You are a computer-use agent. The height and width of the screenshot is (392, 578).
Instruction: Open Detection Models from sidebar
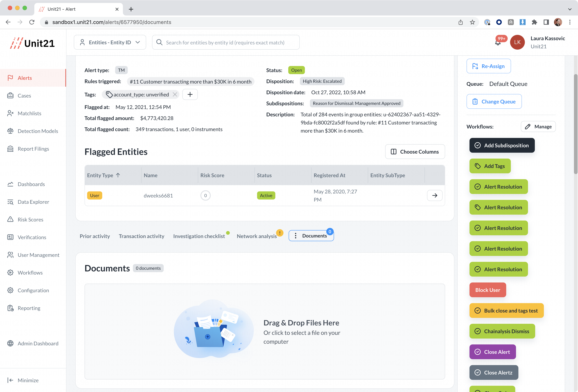(x=37, y=131)
